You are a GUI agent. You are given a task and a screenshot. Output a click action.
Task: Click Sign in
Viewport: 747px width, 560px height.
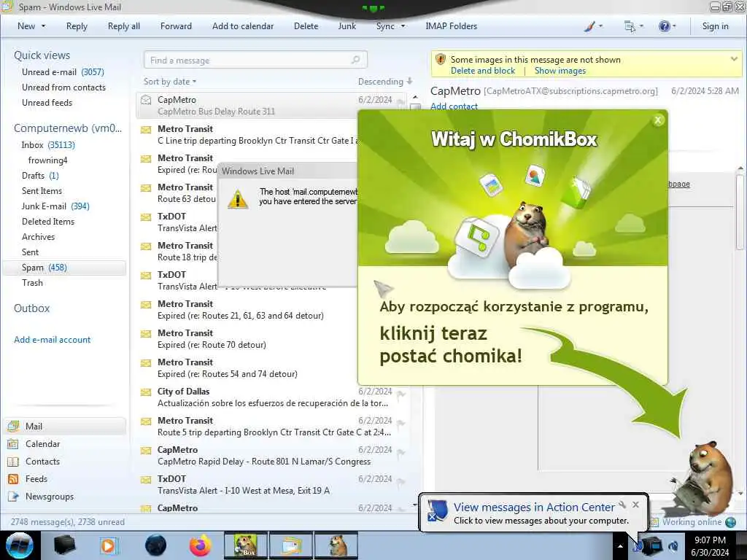pos(715,26)
